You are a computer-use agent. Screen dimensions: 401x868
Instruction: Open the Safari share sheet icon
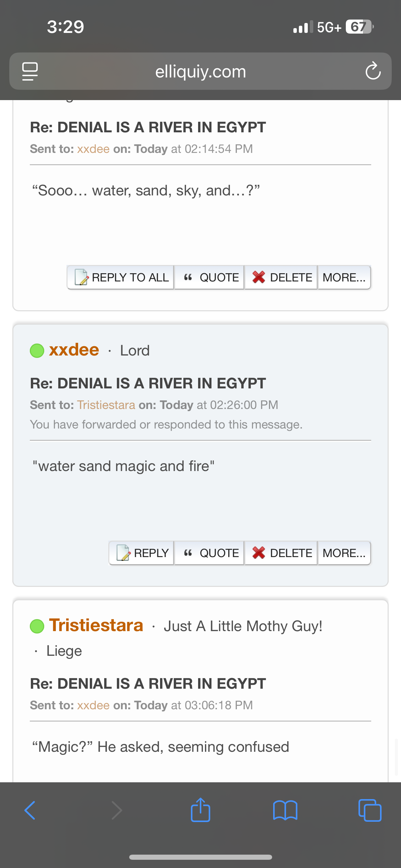pos(200,810)
